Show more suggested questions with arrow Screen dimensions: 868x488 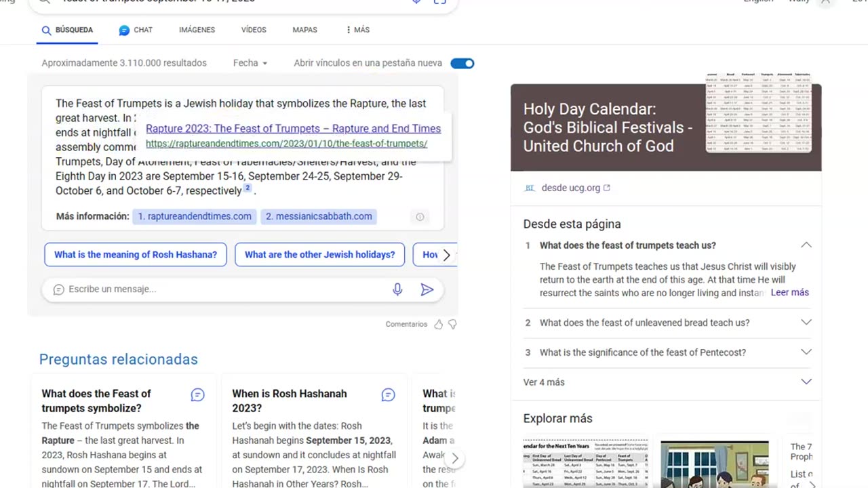coord(446,255)
